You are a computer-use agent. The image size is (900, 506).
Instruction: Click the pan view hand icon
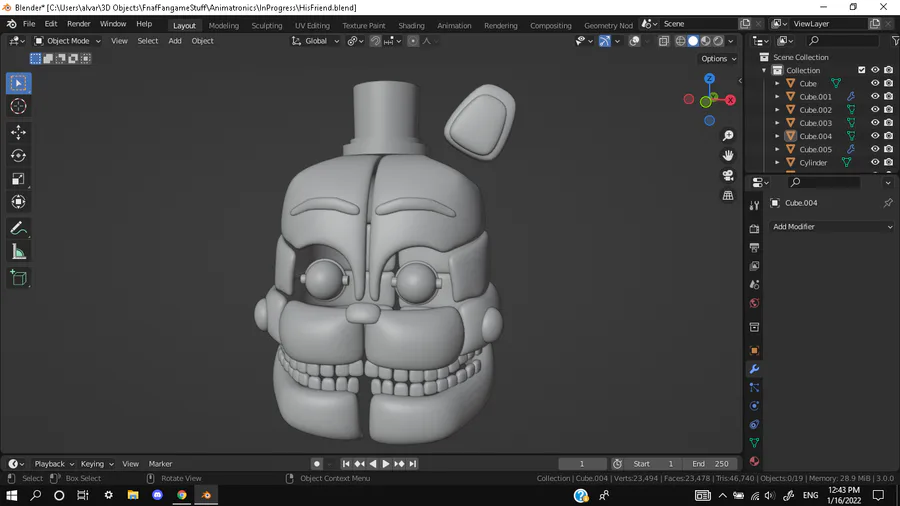(728, 155)
